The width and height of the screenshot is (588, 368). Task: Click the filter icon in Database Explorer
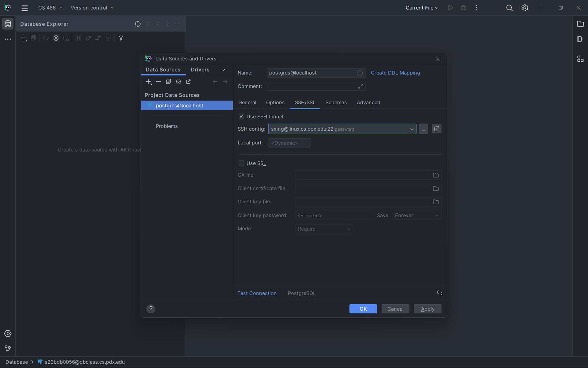tap(121, 38)
